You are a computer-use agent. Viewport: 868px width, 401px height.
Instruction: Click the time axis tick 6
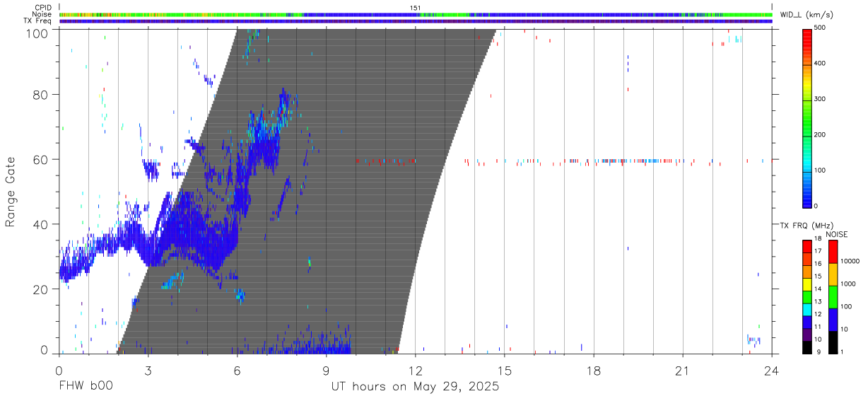point(237,371)
